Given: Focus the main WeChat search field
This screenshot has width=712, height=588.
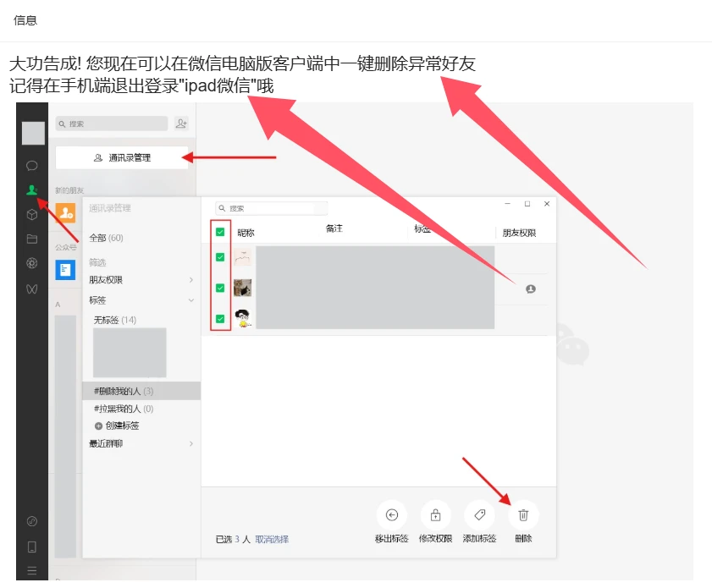Looking at the screenshot, I should tap(112, 124).
